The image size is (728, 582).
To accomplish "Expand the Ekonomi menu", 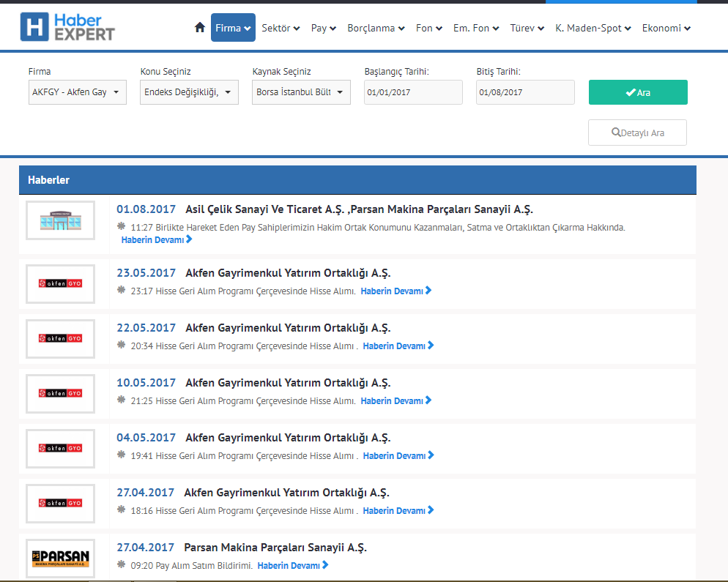I will (666, 28).
